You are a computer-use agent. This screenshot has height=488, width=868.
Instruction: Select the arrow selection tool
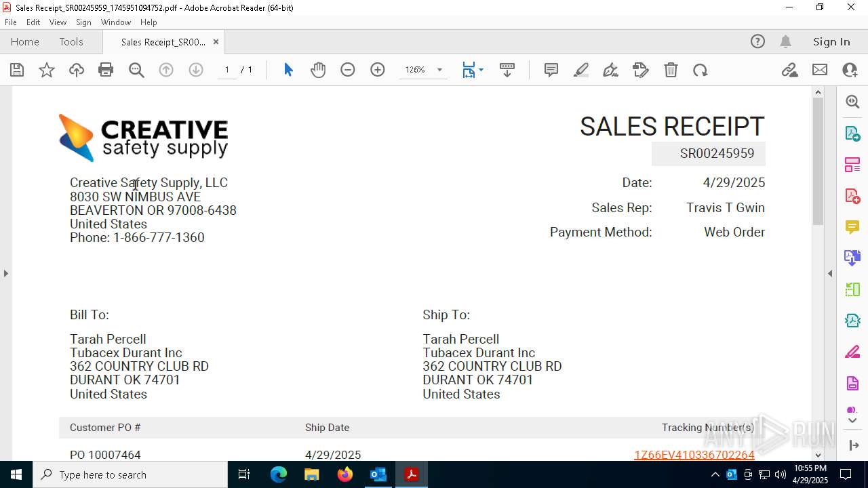pyautogui.click(x=288, y=70)
